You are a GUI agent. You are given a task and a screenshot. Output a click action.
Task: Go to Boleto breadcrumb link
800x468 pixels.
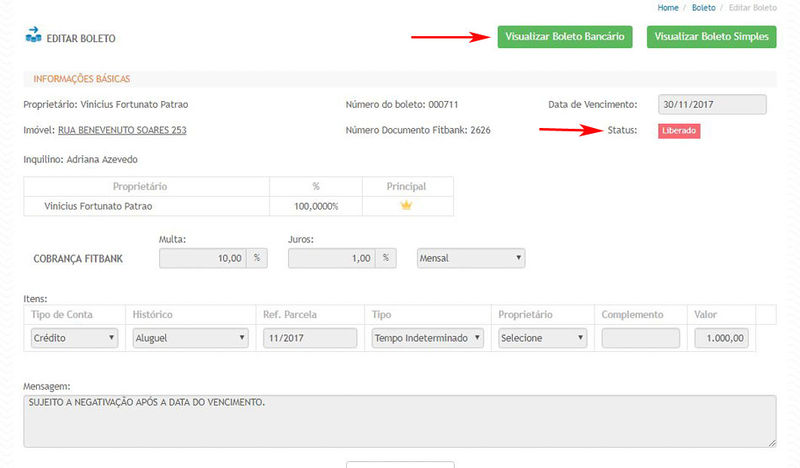click(x=703, y=8)
